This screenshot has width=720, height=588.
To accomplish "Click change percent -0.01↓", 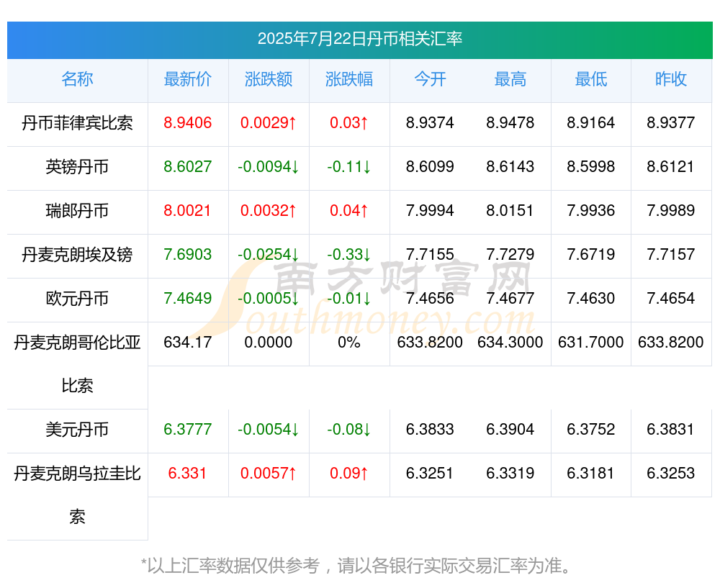I will [349, 298].
